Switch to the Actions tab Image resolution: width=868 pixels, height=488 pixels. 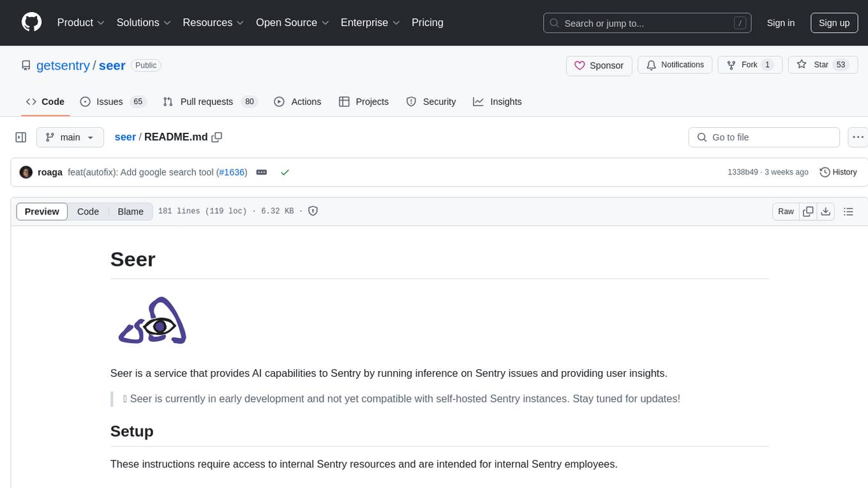point(297,102)
